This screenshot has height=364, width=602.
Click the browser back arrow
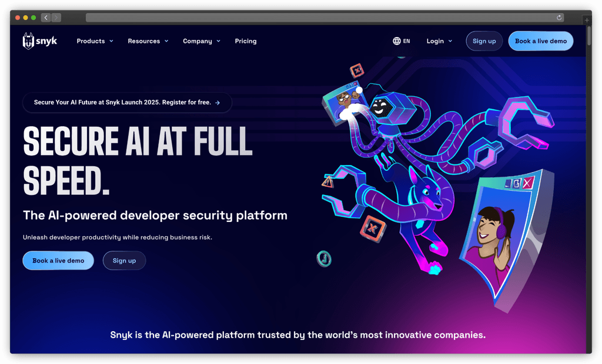46,18
